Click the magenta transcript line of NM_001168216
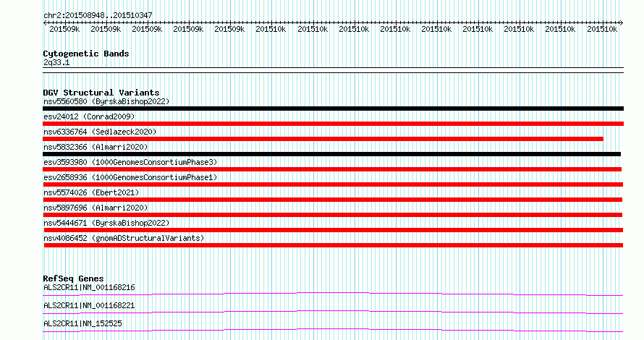The width and height of the screenshot is (644, 340). pyautogui.click(x=333, y=294)
